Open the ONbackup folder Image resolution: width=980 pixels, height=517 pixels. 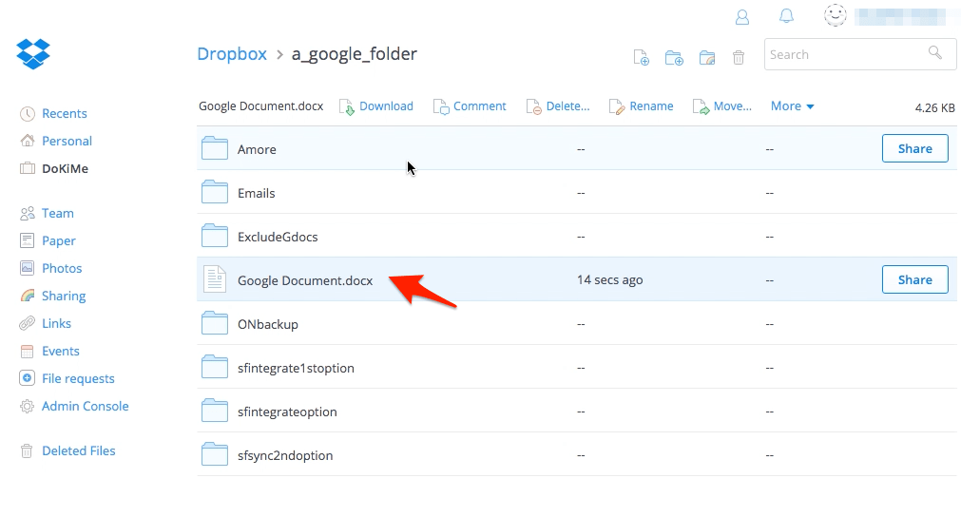click(267, 325)
